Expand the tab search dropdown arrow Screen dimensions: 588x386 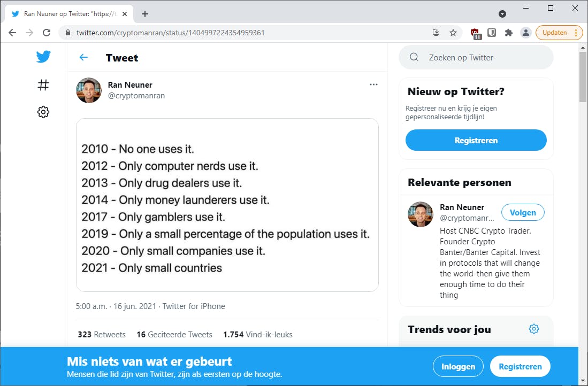click(x=502, y=14)
